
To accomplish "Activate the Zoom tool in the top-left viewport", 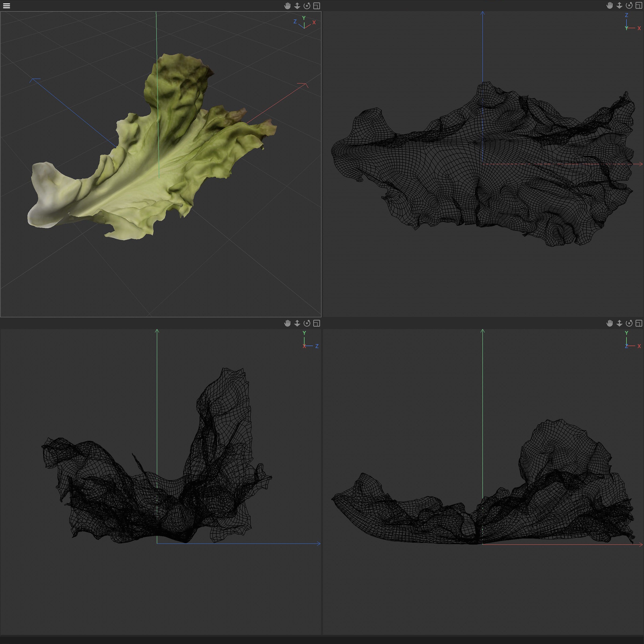I will tap(297, 6).
